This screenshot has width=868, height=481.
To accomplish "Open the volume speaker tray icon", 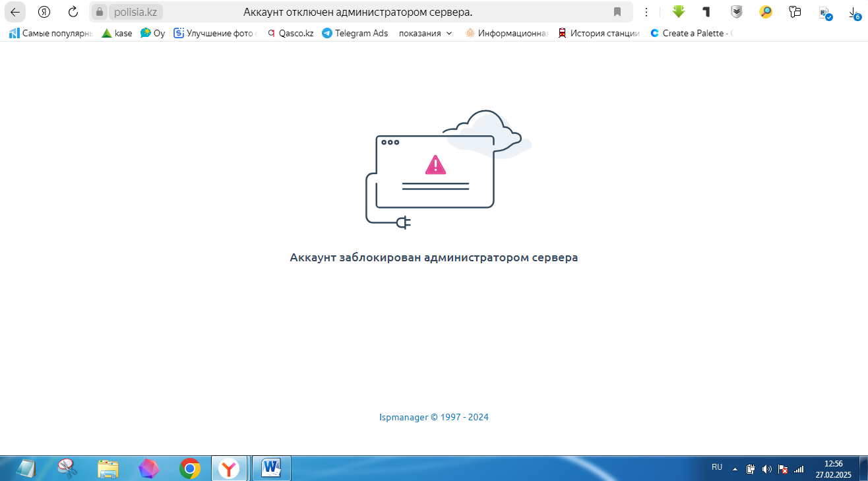I will click(x=766, y=469).
